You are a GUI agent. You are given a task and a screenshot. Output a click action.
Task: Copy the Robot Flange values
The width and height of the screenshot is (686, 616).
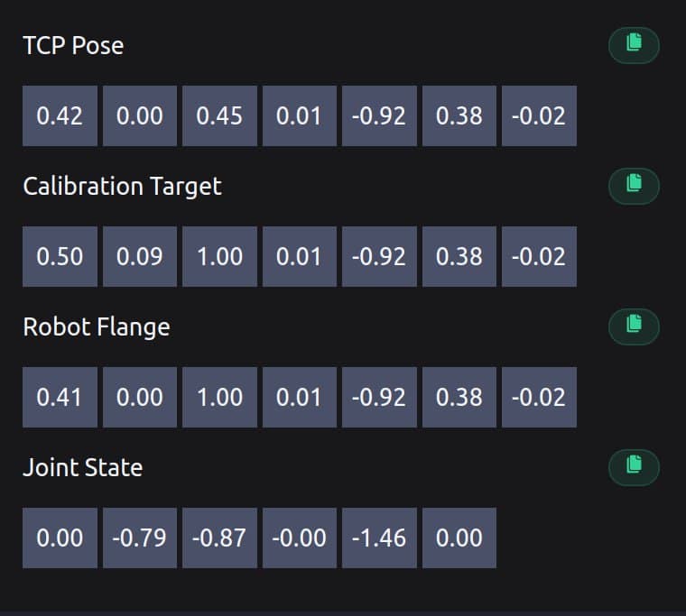(634, 327)
